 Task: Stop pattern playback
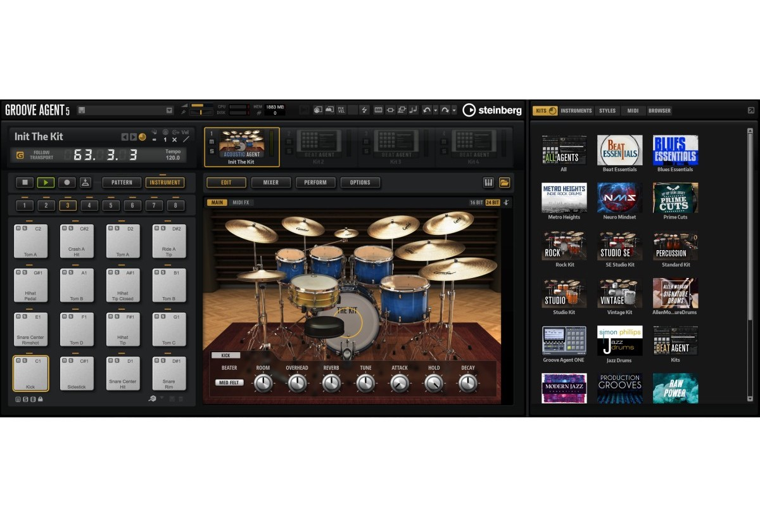coord(25,182)
